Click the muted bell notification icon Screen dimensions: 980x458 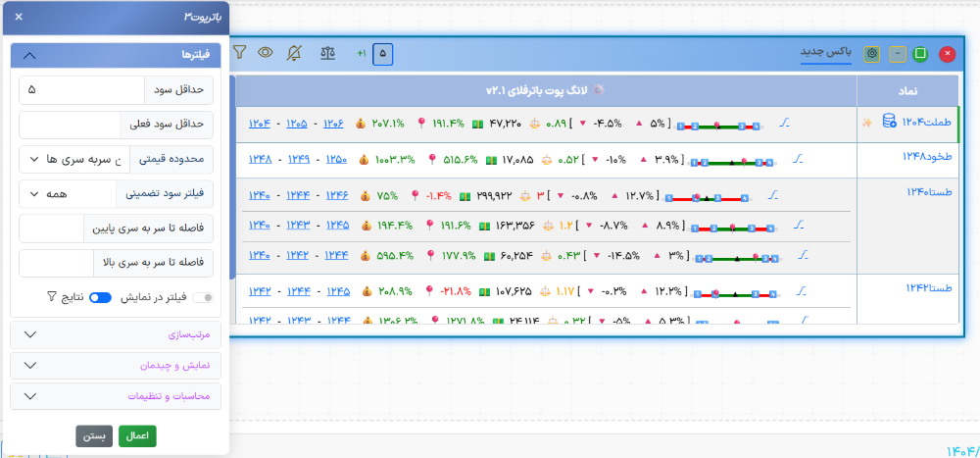click(294, 52)
